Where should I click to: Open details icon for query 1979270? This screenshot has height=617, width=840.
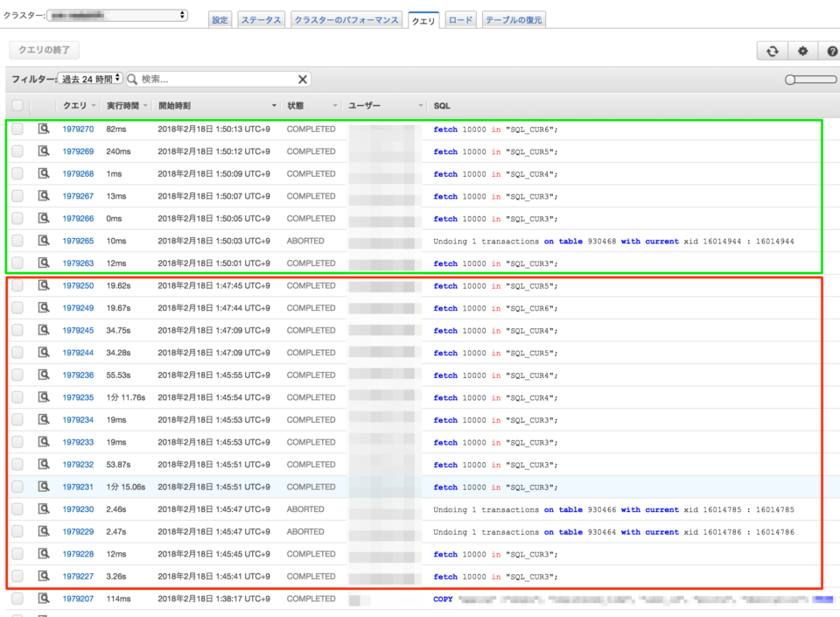pyautogui.click(x=44, y=129)
